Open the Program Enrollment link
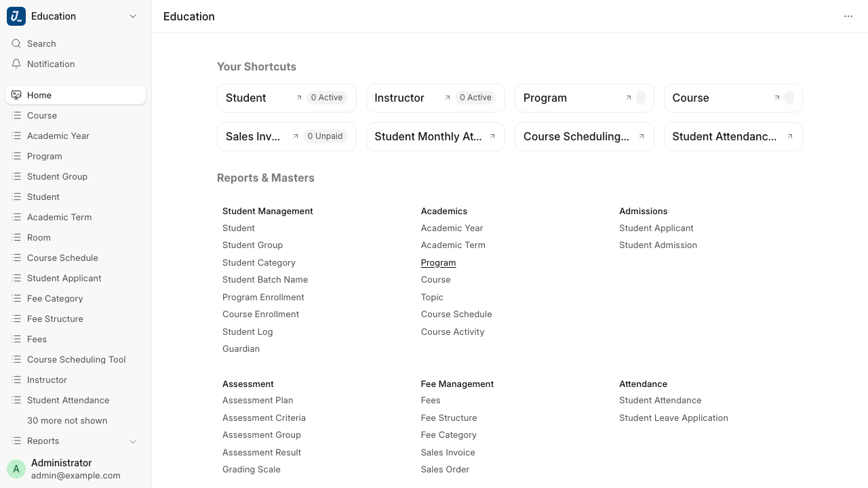Image resolution: width=868 pixels, height=488 pixels. (263, 297)
